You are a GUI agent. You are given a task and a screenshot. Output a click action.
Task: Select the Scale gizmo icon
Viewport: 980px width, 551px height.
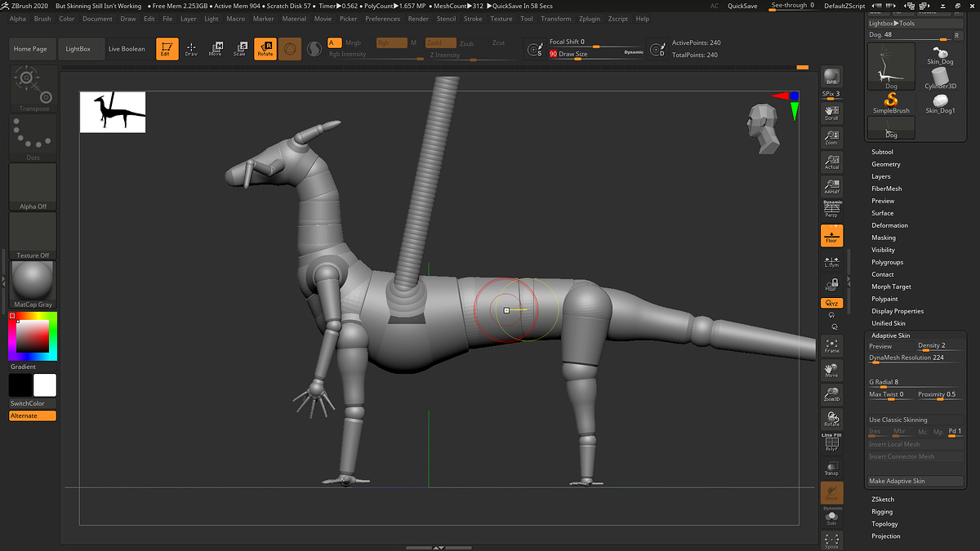coord(239,49)
